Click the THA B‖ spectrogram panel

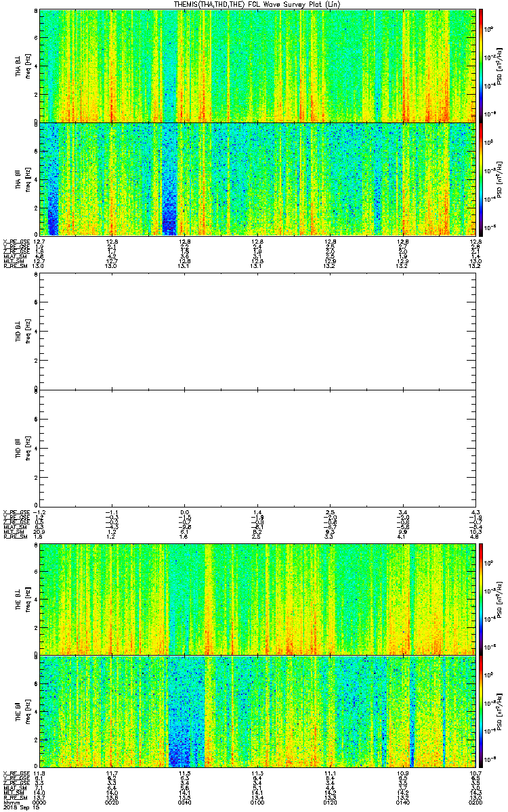pyautogui.click(x=258, y=179)
